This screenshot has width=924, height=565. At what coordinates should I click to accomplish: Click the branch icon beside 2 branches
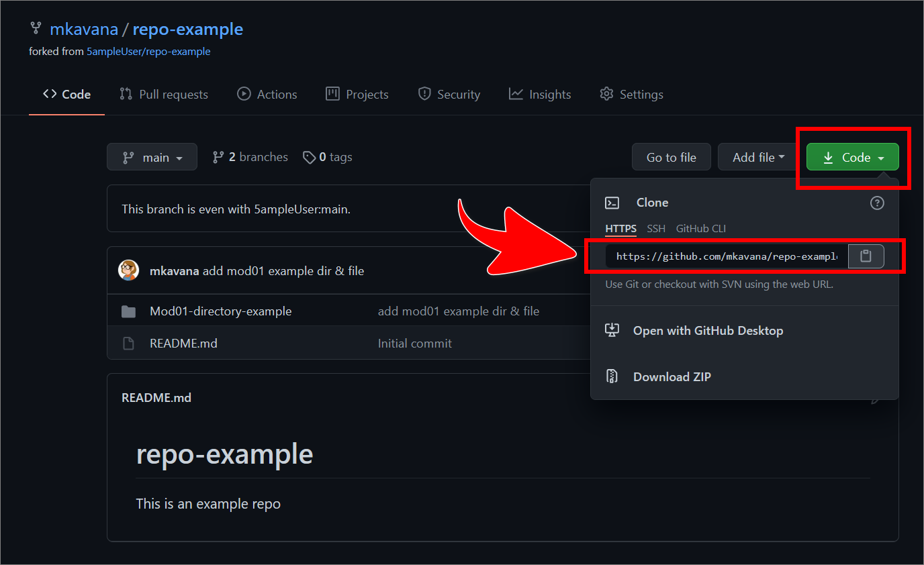pos(218,158)
